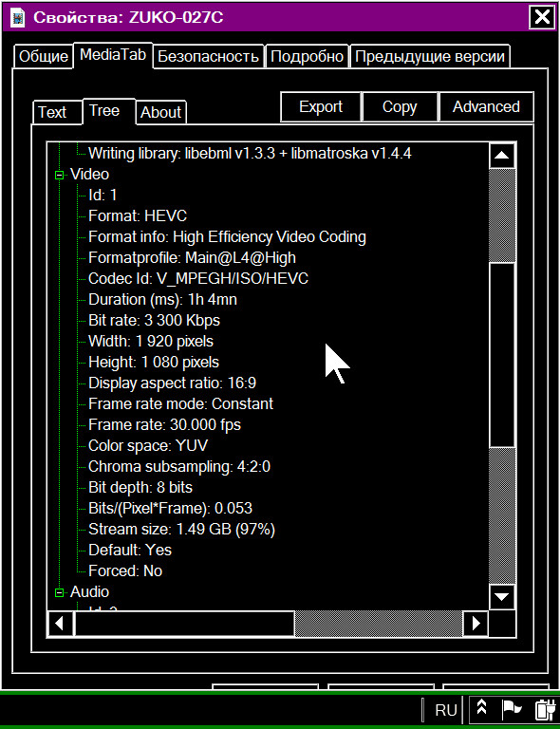Collapse the Audio tree node

click(x=59, y=592)
